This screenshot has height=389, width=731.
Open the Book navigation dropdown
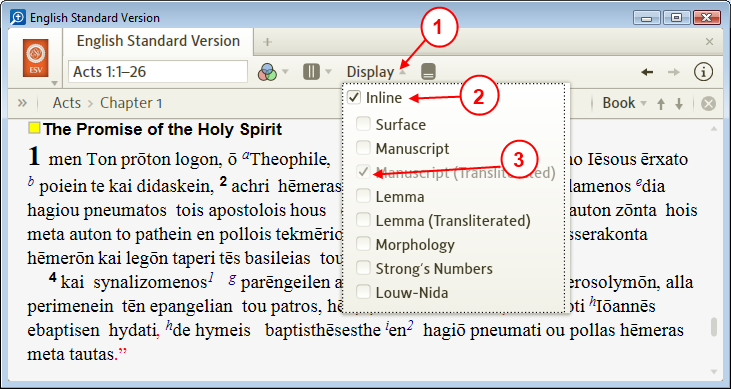(624, 103)
